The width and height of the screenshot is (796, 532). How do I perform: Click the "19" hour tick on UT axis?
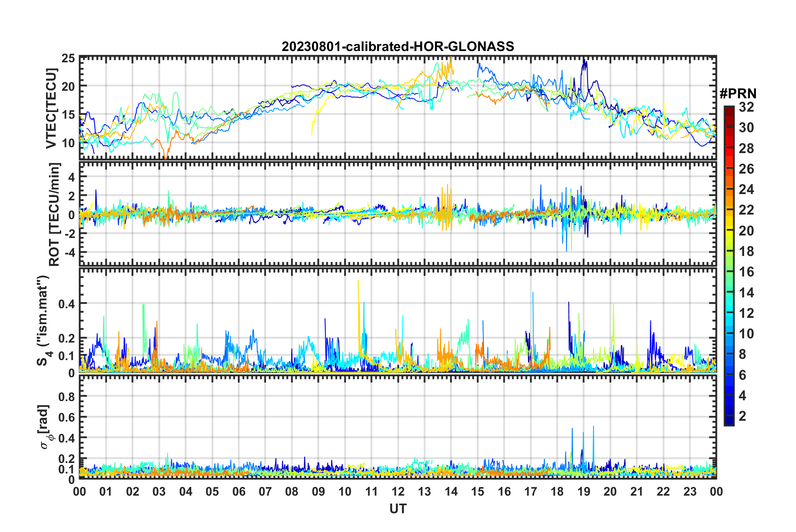coord(584,491)
